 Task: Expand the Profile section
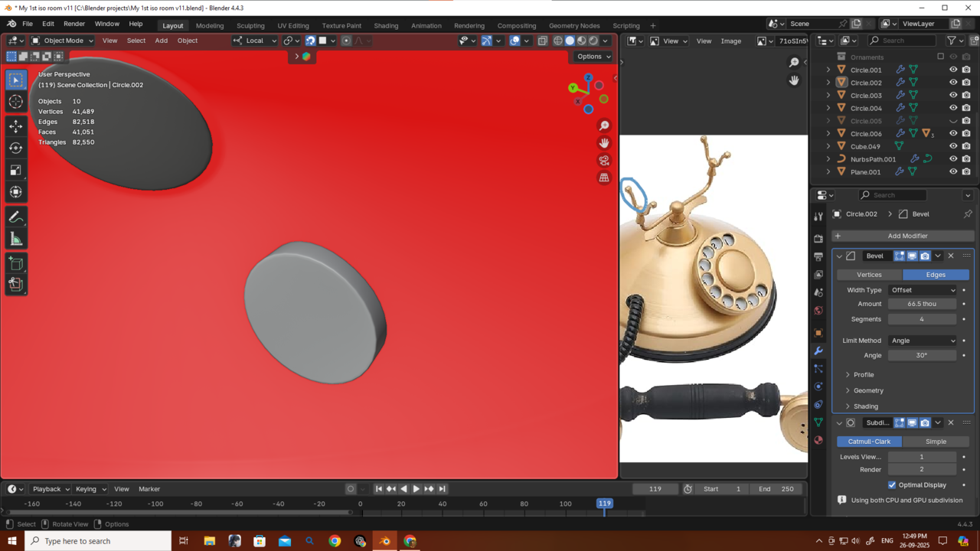863,374
